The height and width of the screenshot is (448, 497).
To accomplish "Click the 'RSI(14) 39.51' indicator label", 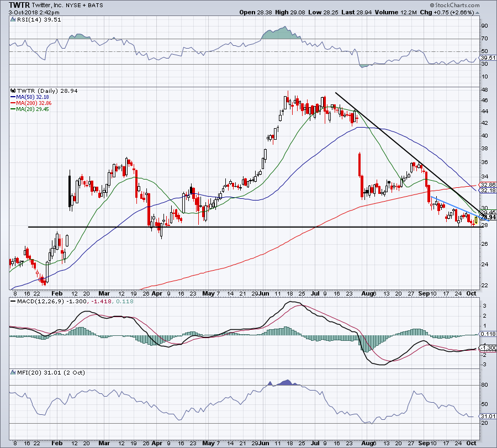I will [38, 19].
